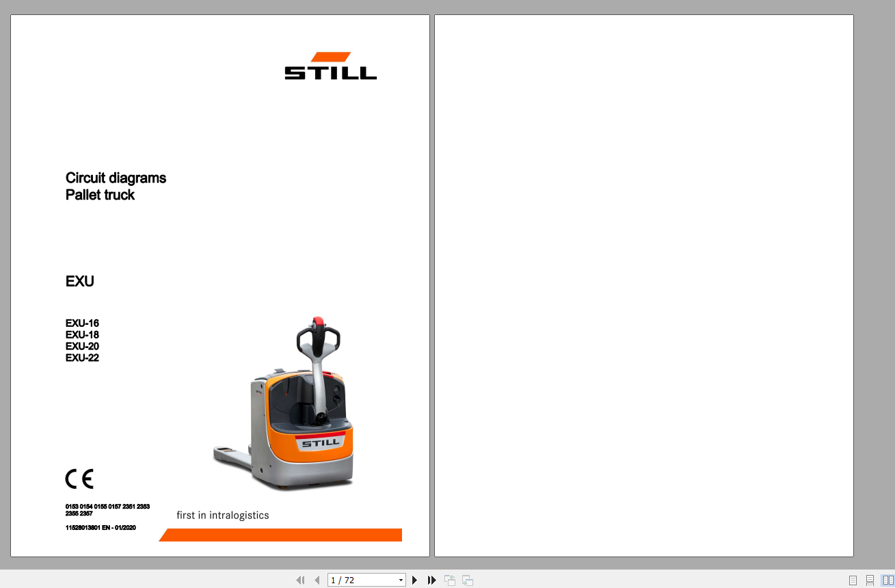Click the 'EXU-18' model text
The height and width of the screenshot is (588, 895).
(x=82, y=334)
